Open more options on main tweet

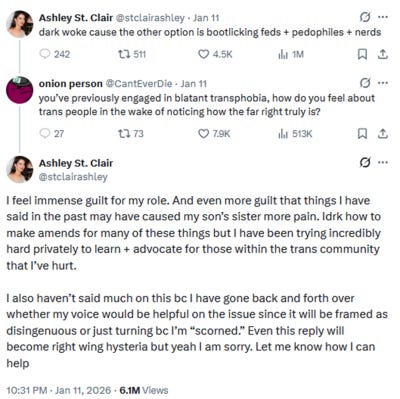383,163
